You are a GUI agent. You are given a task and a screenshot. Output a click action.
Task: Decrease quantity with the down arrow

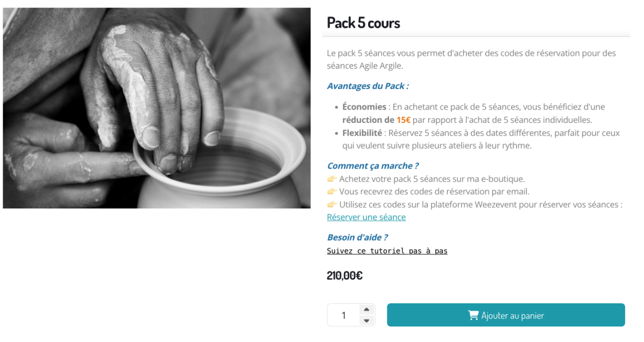pos(367,321)
